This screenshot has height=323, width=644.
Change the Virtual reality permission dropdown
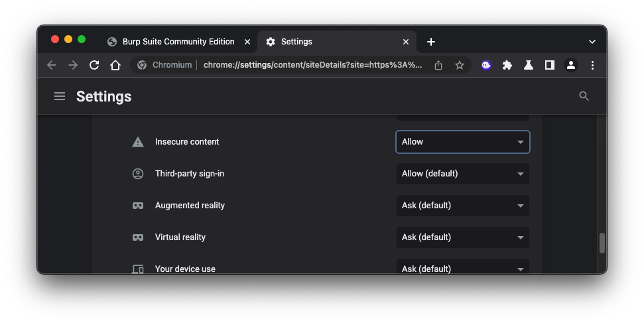(462, 237)
